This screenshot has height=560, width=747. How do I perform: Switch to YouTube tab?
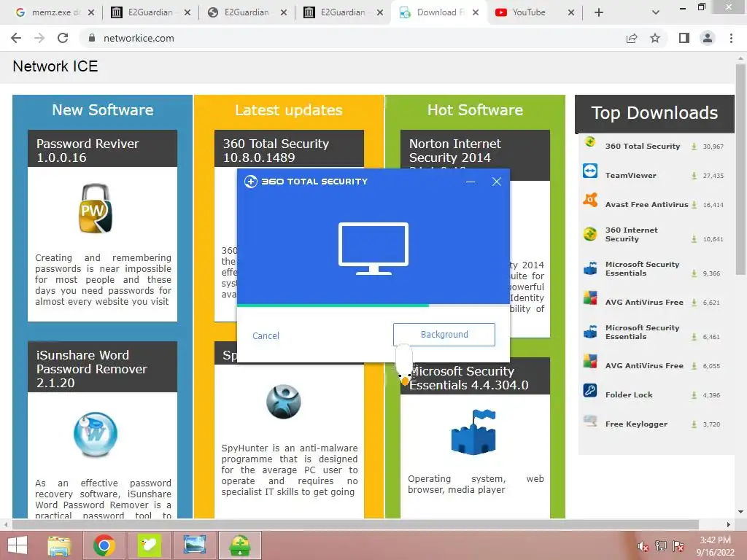533,12
